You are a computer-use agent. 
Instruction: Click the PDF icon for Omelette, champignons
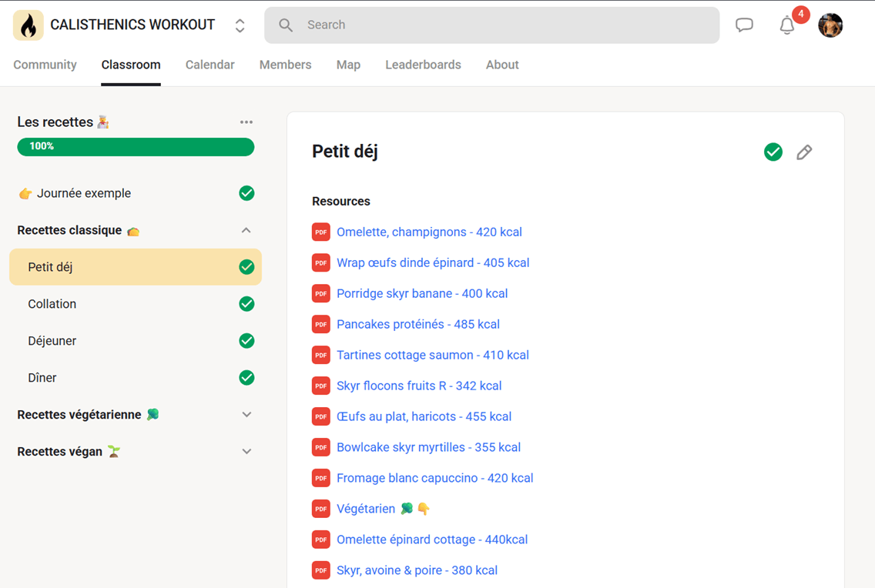click(x=321, y=232)
